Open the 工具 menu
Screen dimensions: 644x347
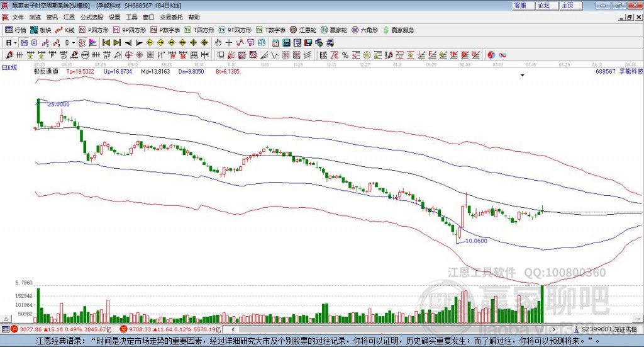(x=131, y=17)
